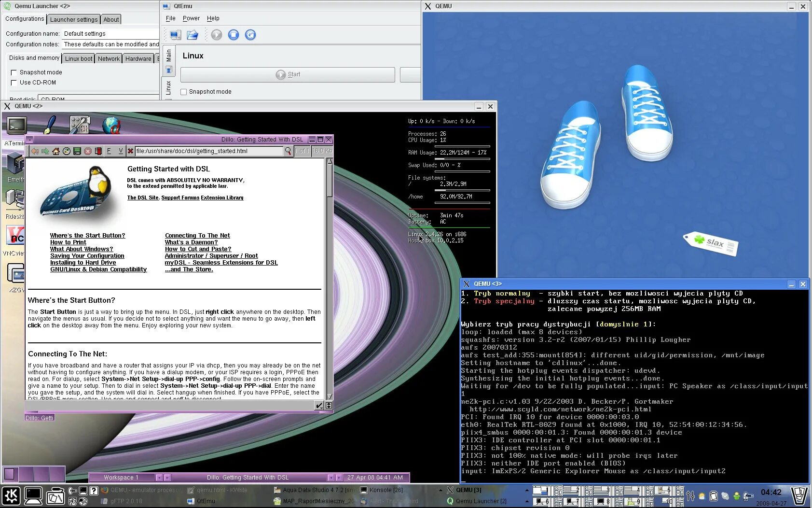Follow 'Installing to Hard Drive' link

[x=83, y=263]
